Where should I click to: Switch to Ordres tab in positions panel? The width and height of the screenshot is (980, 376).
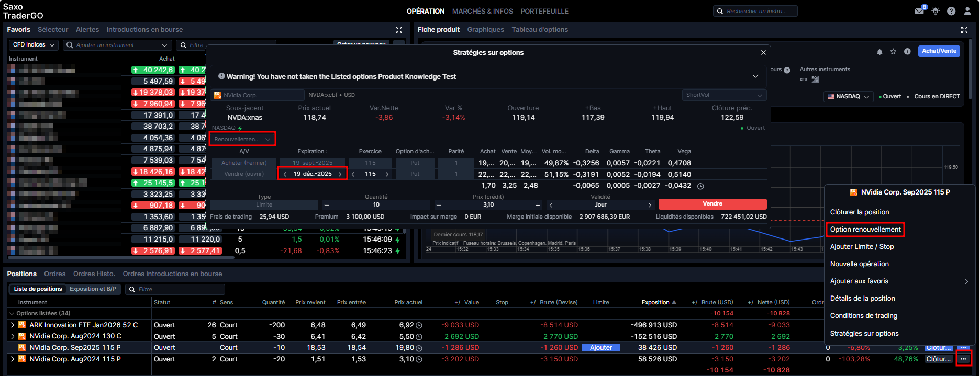point(55,274)
